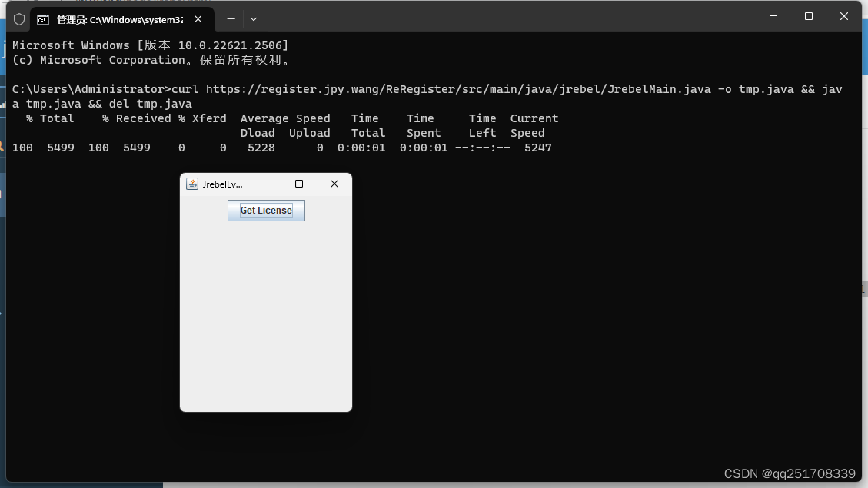Expand the terminal profile dropdown chevron
This screenshot has width=868, height=488.
pyautogui.click(x=254, y=18)
